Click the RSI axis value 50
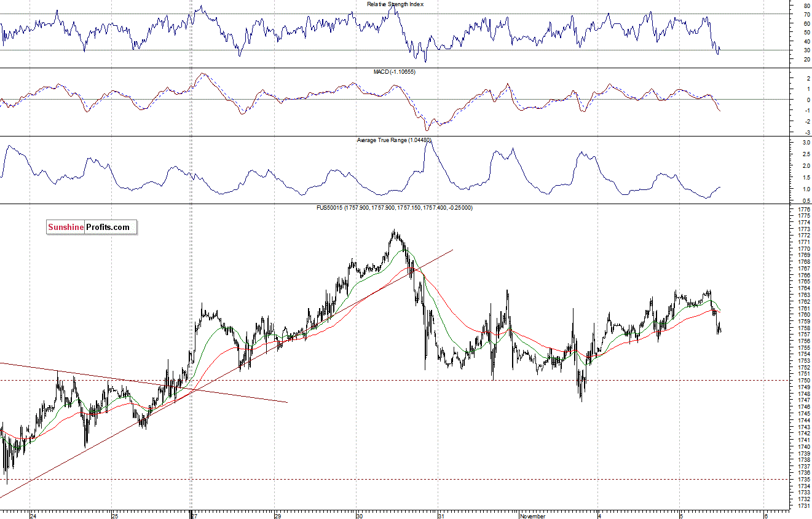 [806, 33]
